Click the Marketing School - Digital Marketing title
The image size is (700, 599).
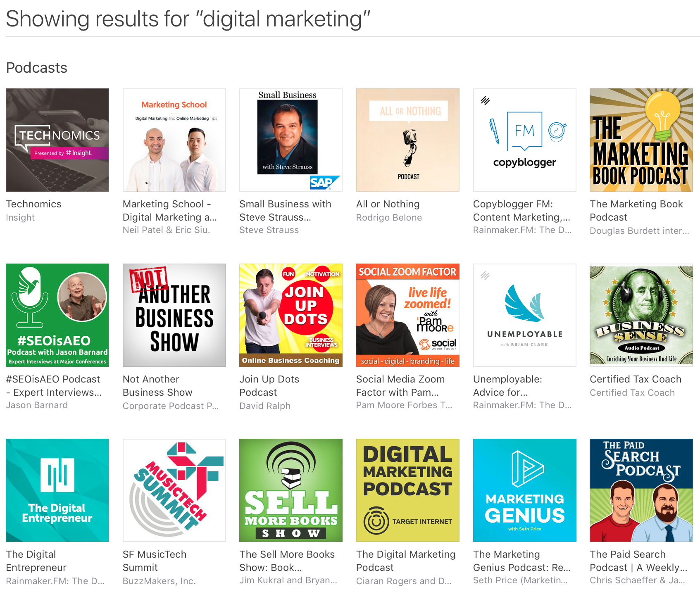pos(170,211)
